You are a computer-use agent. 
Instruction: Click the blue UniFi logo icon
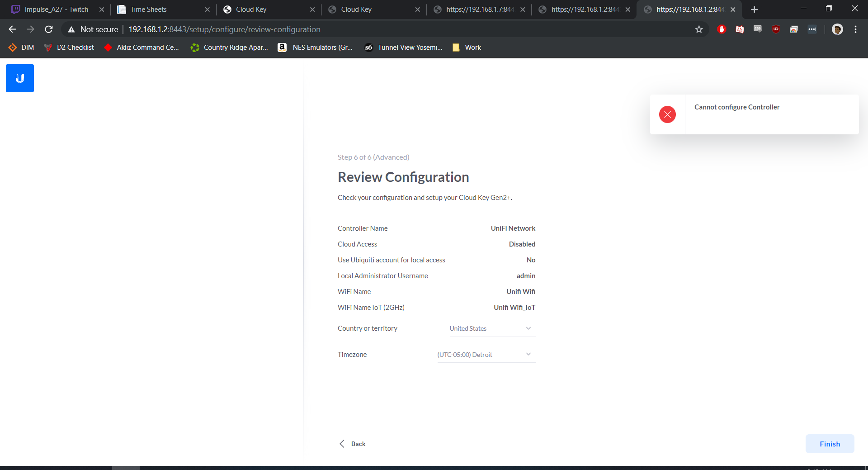click(20, 78)
